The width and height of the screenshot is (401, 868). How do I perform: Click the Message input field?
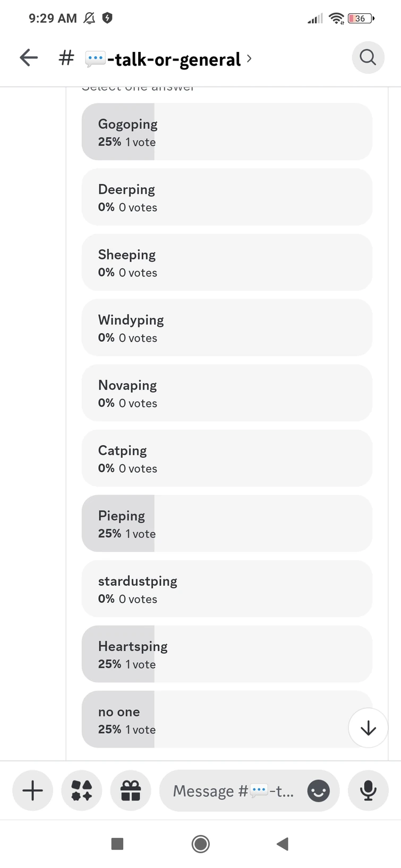tap(234, 791)
